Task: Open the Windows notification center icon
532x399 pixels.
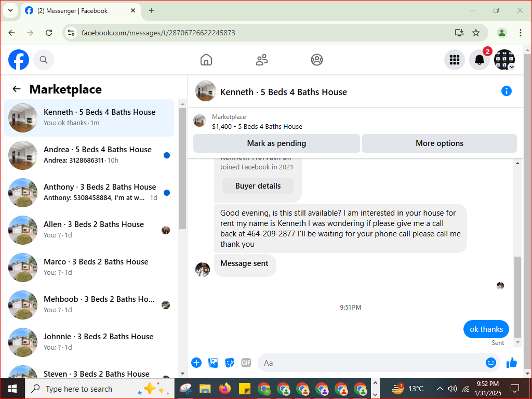Action: 515,389
